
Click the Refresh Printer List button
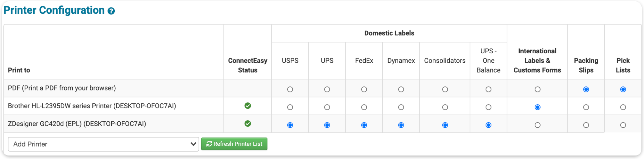234,144
